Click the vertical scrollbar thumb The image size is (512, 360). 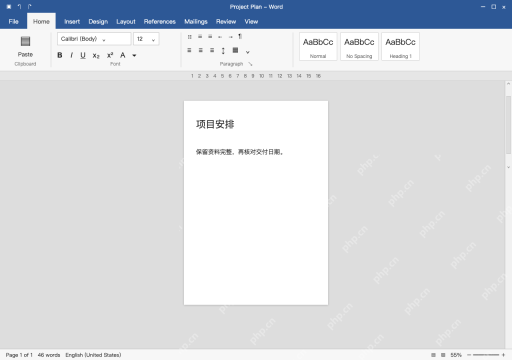point(508,125)
